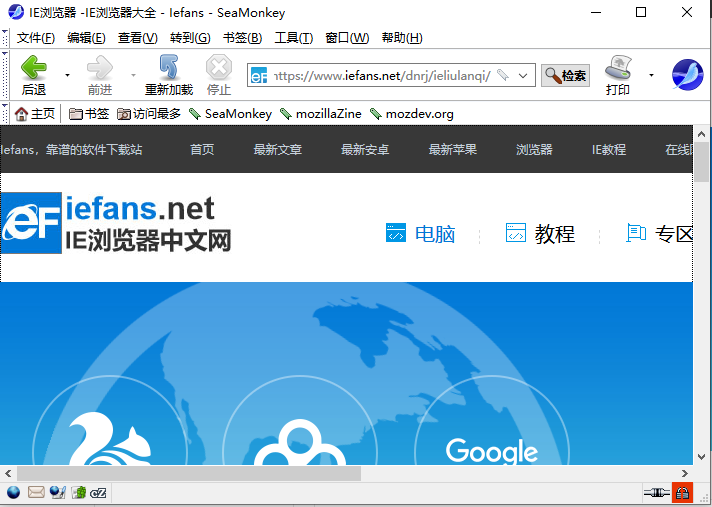
Task: Open Composer icon in status bar
Action: pyautogui.click(x=58, y=492)
